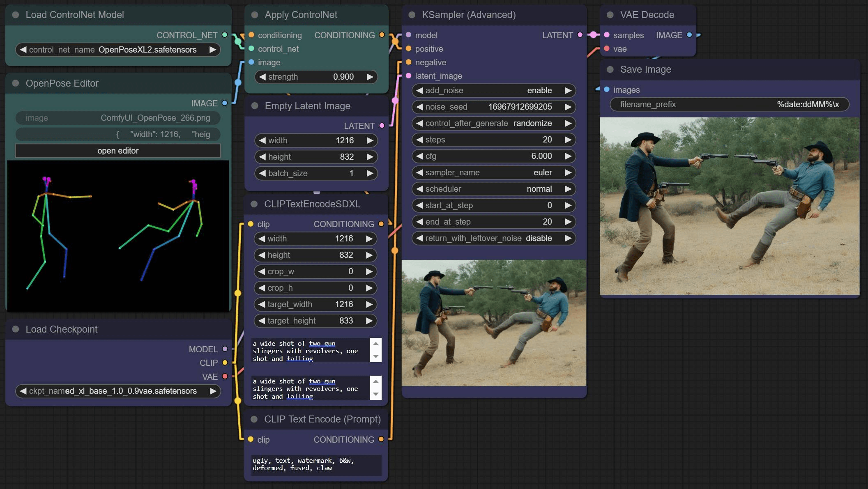The image size is (868, 489).
Task: Collapse the KSampler (Advanced) node dot
Action: 412,15
